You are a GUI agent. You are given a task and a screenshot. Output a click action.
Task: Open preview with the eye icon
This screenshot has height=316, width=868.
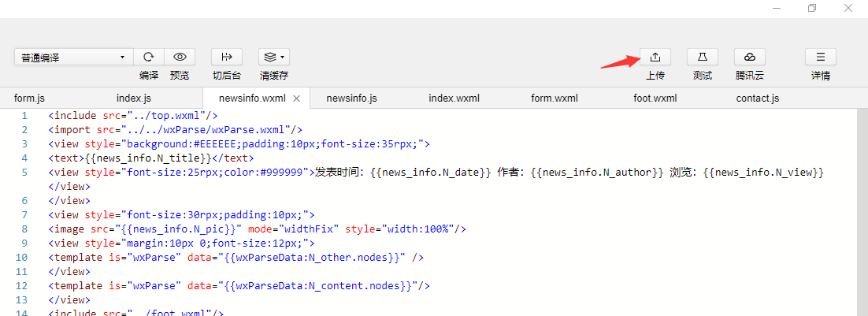point(180,57)
